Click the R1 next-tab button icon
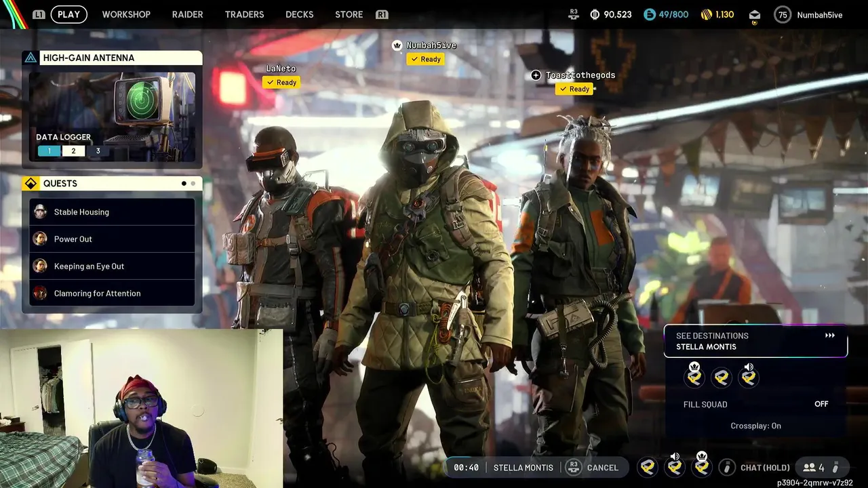Viewport: 868px width, 488px height. click(382, 14)
